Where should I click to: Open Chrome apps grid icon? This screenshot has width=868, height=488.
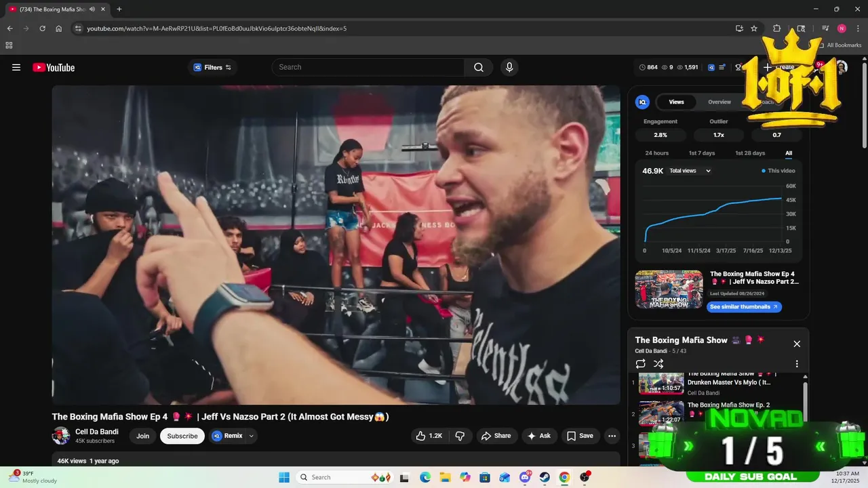9,45
